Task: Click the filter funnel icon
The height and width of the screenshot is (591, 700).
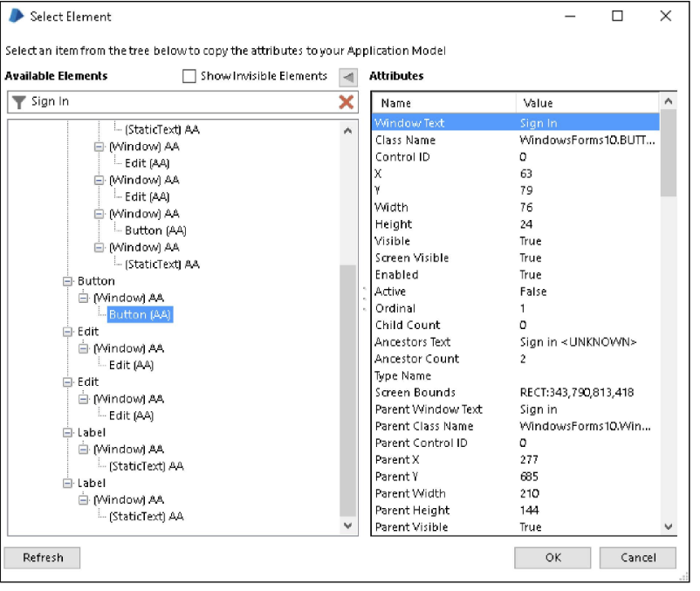Action: pyautogui.click(x=19, y=102)
